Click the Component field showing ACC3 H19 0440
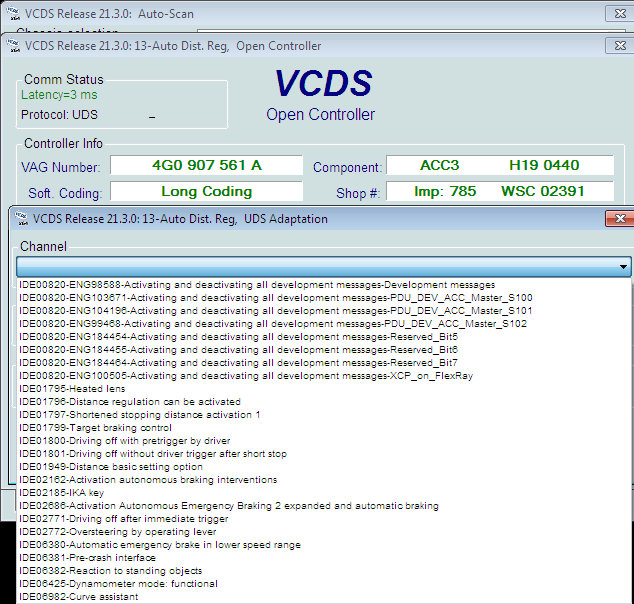 point(500,165)
